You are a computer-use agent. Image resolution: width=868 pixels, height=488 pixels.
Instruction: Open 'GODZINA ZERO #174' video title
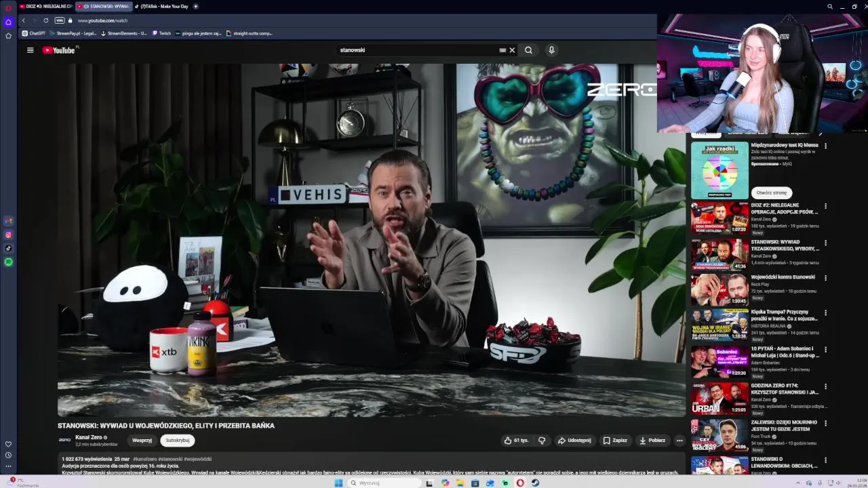pyautogui.click(x=785, y=389)
